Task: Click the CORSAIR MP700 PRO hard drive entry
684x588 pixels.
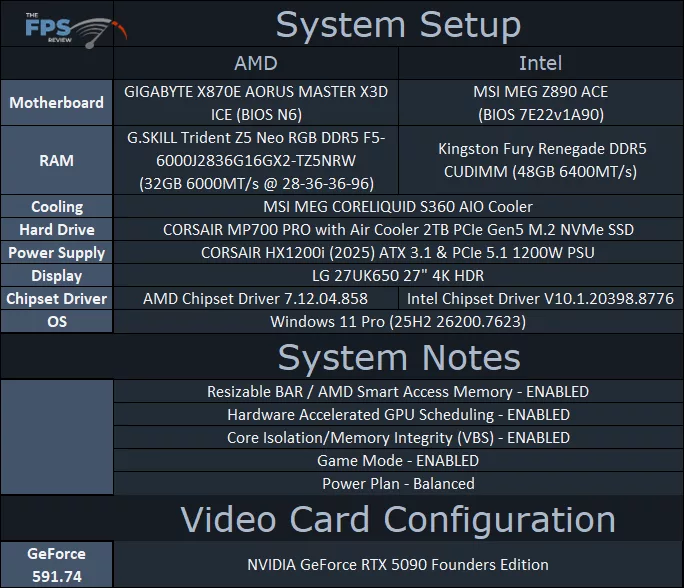Action: click(x=398, y=230)
